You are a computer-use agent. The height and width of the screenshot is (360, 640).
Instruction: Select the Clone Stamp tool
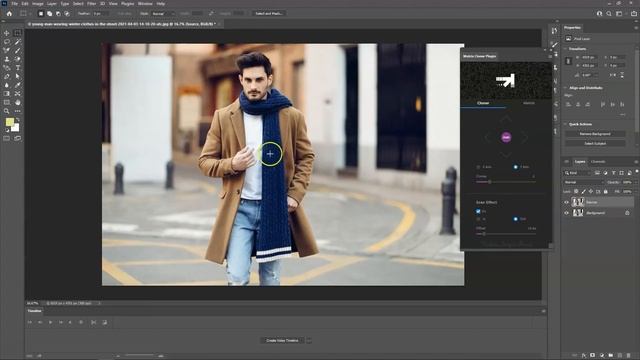click(x=7, y=59)
